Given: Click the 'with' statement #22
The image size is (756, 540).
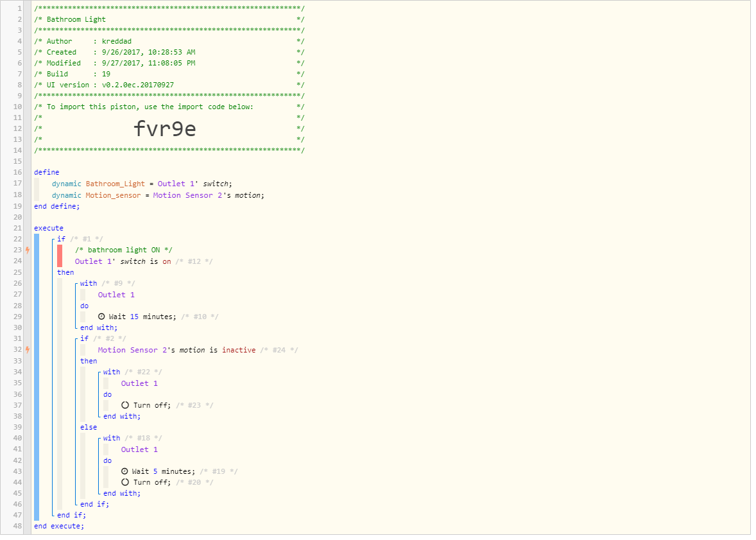Looking at the screenshot, I should (112, 372).
